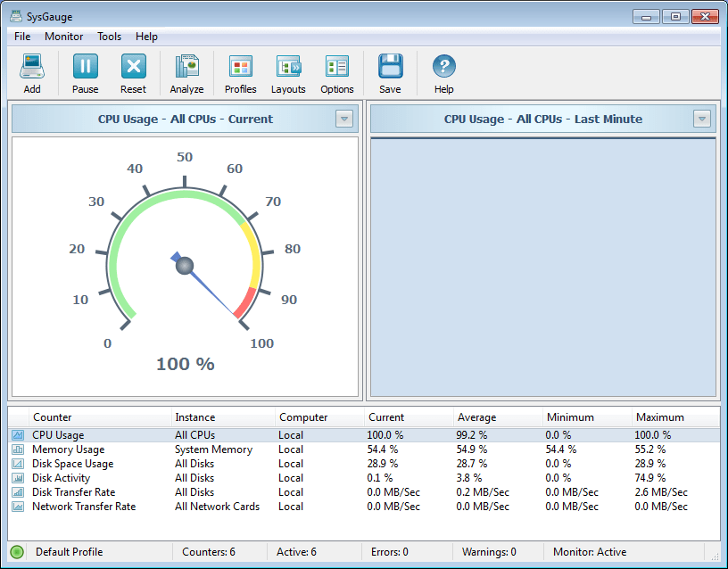Click the green status indicator icon
The image size is (728, 569).
(x=17, y=552)
